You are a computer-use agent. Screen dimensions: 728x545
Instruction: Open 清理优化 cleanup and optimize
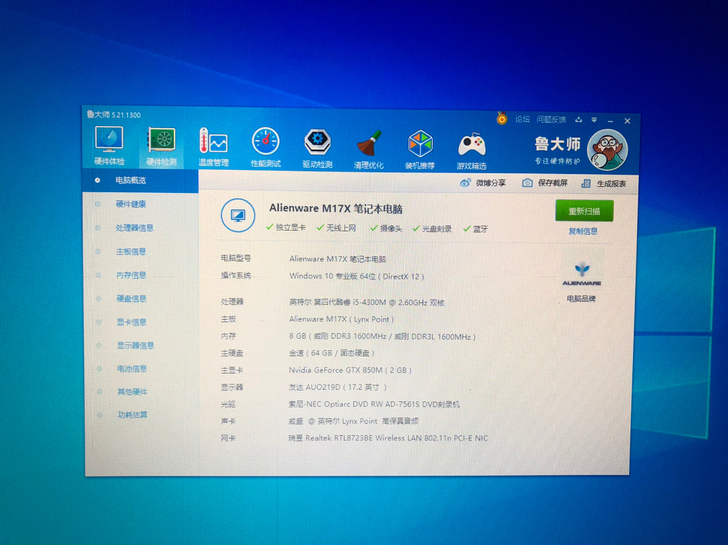point(369,149)
